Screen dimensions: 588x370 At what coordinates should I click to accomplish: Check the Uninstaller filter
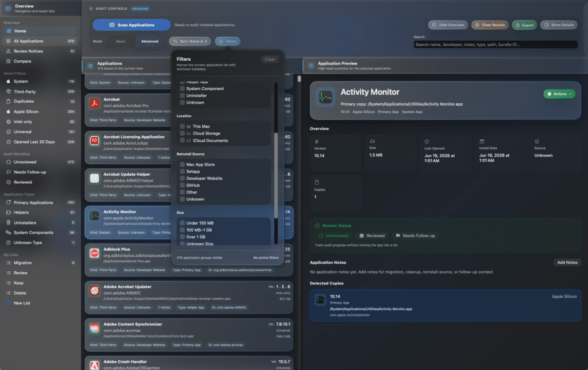pyautogui.click(x=182, y=95)
